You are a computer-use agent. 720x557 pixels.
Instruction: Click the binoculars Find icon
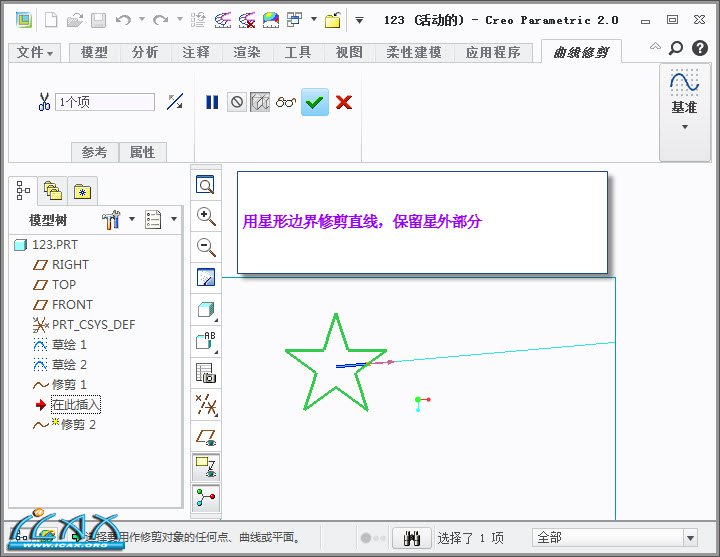tap(412, 538)
